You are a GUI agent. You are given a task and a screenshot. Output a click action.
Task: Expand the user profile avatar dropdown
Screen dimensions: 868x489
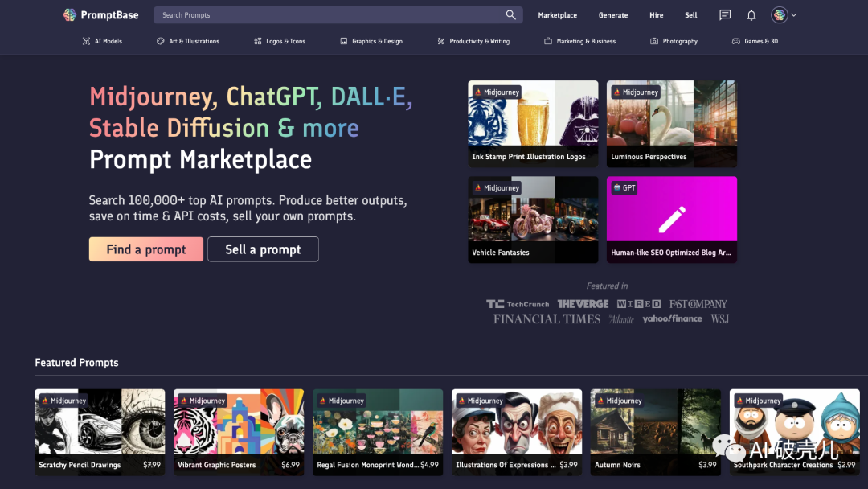784,14
